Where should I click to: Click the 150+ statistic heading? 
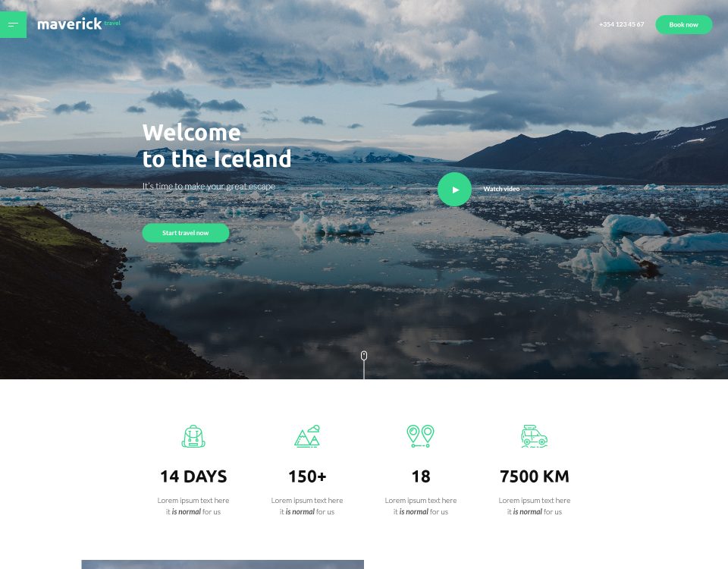(x=307, y=476)
